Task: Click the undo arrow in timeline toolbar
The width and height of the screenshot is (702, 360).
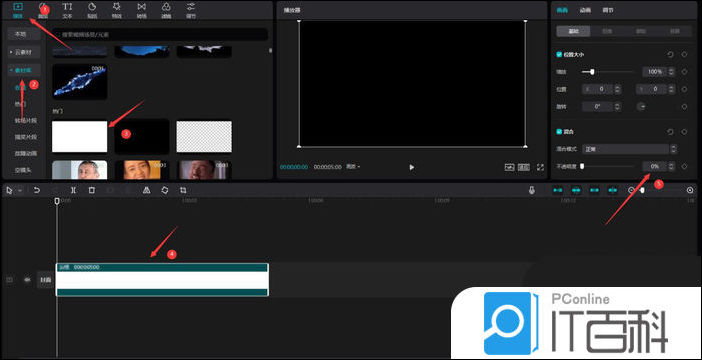Action: (37, 190)
